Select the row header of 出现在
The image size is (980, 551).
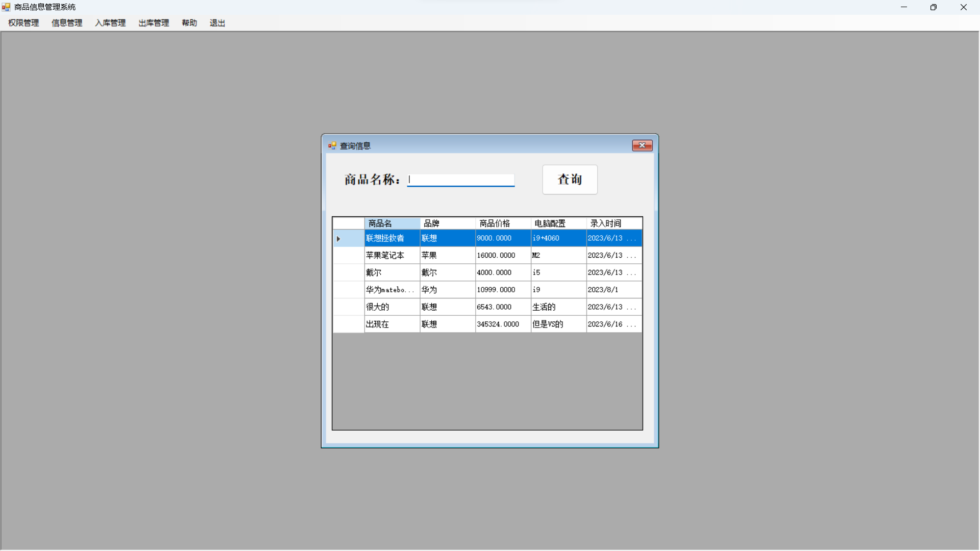[x=349, y=324]
